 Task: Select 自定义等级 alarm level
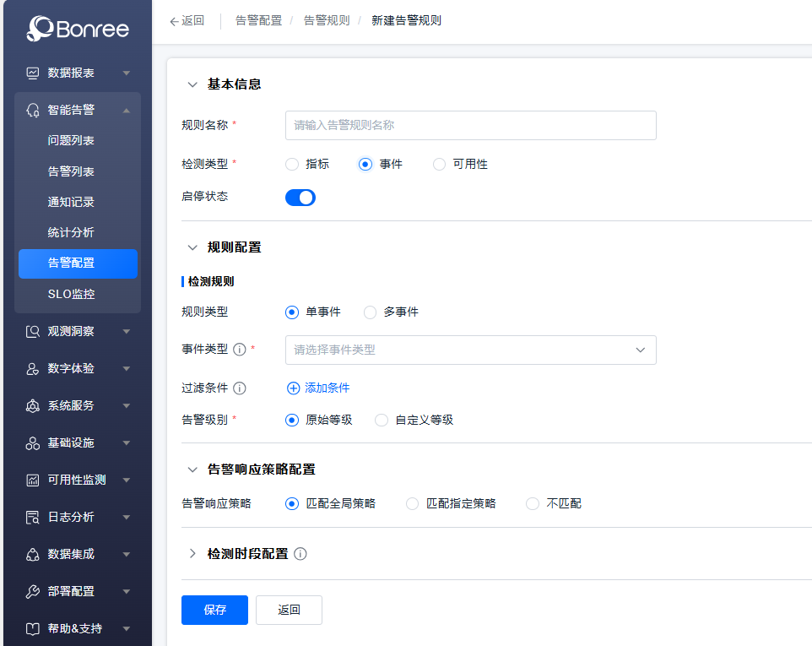382,420
